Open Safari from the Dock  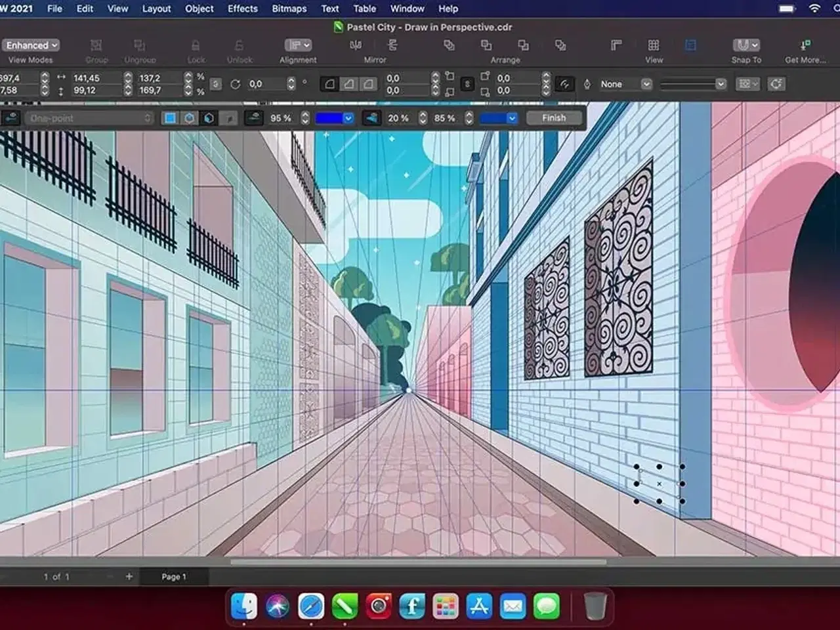click(311, 606)
